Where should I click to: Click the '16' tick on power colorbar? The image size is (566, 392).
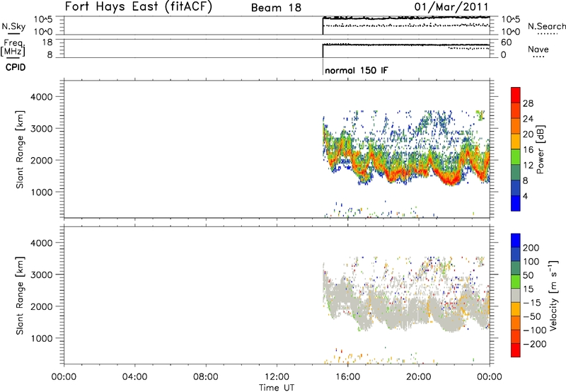(x=528, y=150)
